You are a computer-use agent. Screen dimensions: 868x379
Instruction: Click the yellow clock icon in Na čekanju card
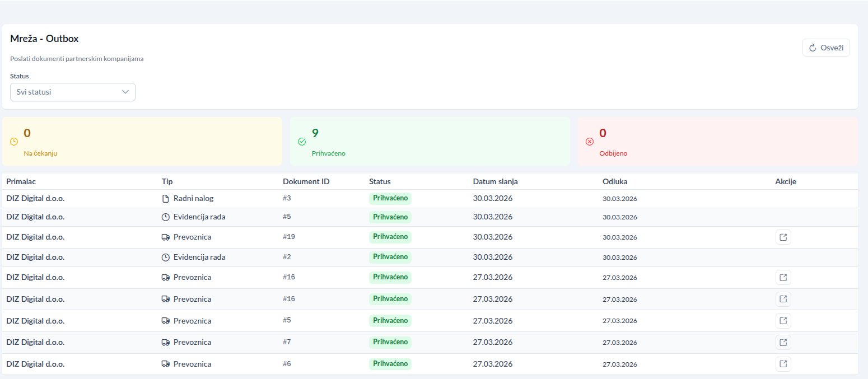point(14,142)
